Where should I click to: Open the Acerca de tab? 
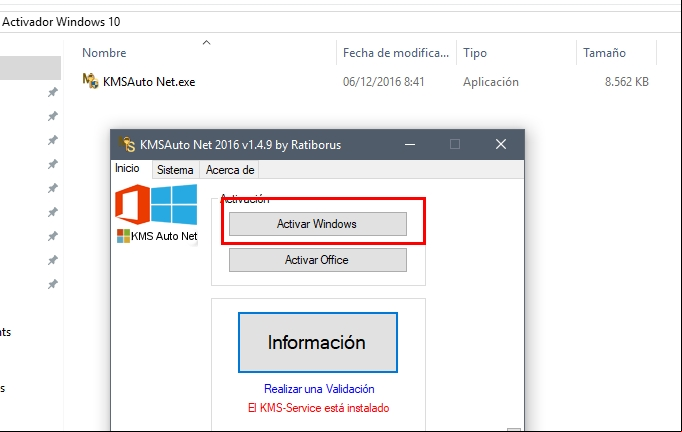(230, 170)
